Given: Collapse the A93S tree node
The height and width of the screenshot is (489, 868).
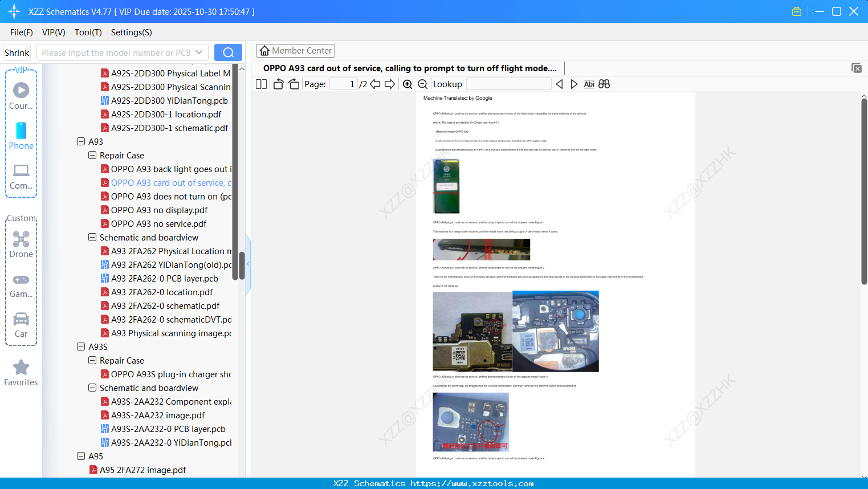Looking at the screenshot, I should click(x=81, y=347).
